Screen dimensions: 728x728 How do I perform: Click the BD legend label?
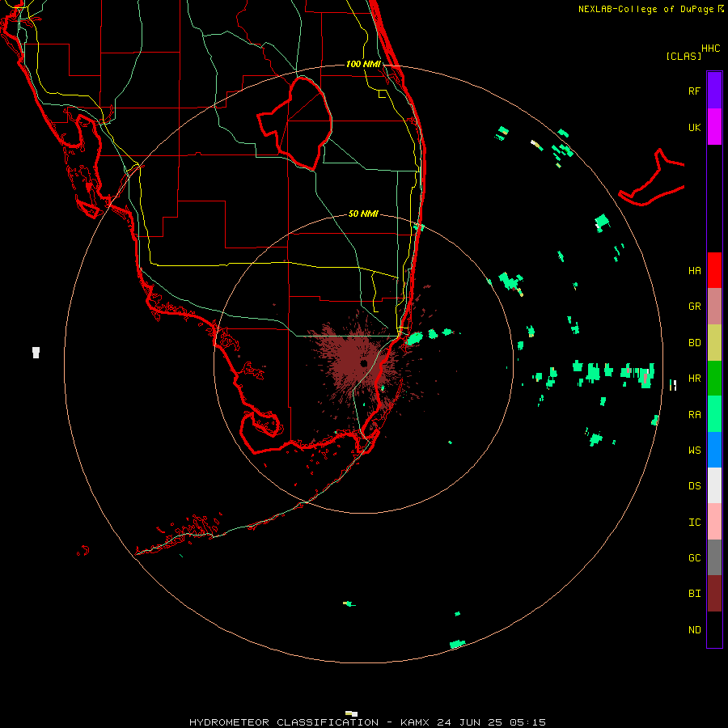pos(694,343)
